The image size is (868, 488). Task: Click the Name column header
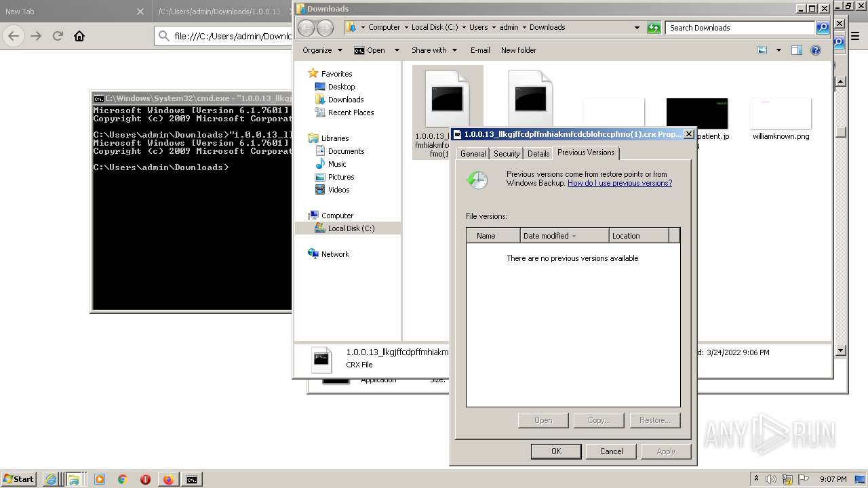(493, 236)
